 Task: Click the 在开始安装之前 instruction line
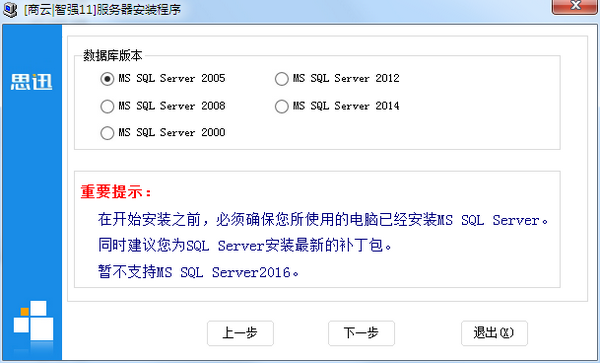[323, 220]
